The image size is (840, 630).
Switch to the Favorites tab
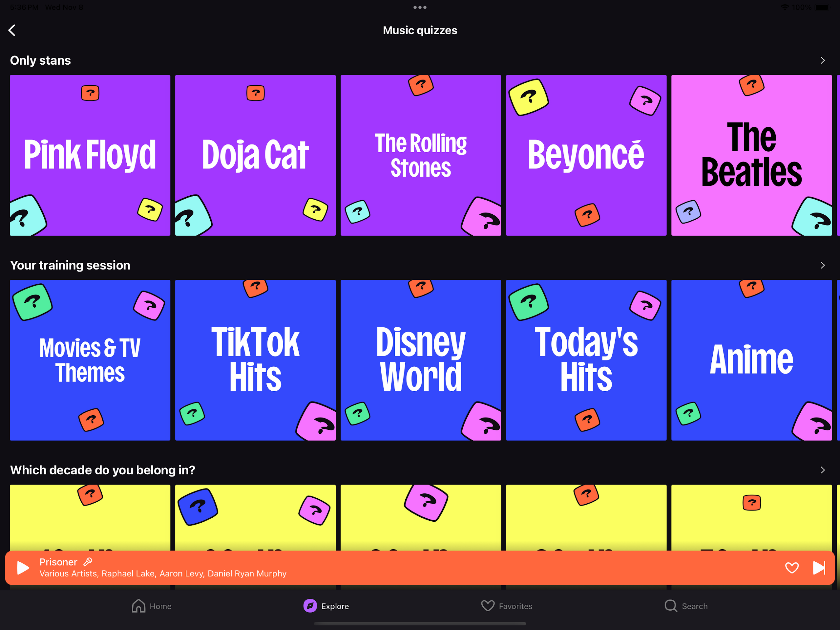point(507,606)
